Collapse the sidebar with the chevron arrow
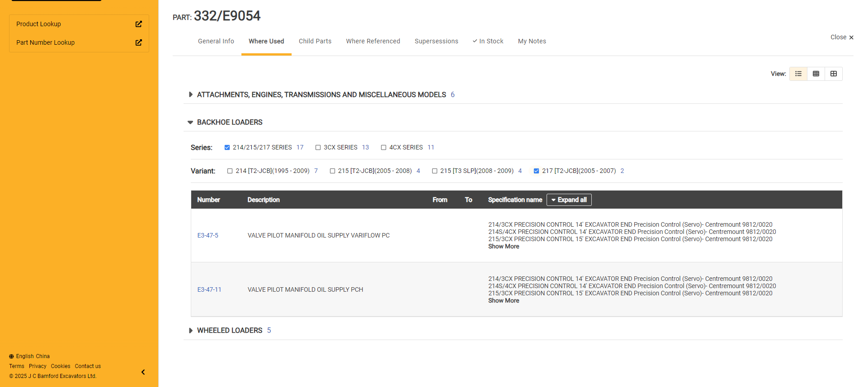Image resolution: width=868 pixels, height=387 pixels. pyautogui.click(x=143, y=372)
